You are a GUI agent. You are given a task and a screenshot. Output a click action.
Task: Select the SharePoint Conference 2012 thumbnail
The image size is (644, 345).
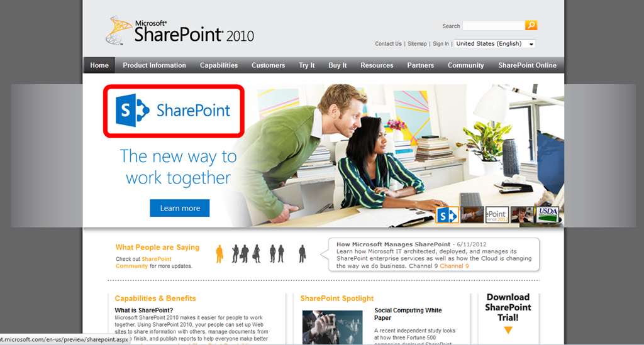(x=497, y=214)
